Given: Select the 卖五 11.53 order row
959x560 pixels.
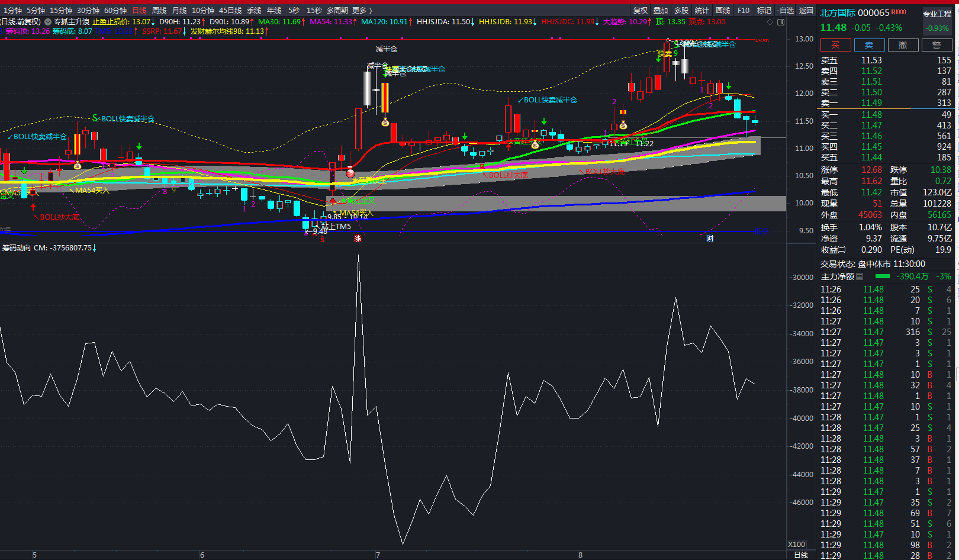Looking at the screenshot, I should coord(886,60).
